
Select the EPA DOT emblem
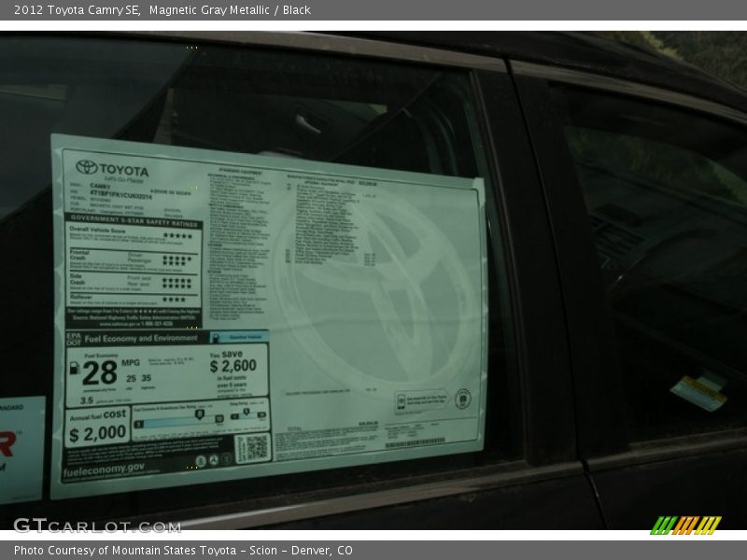coord(73,338)
